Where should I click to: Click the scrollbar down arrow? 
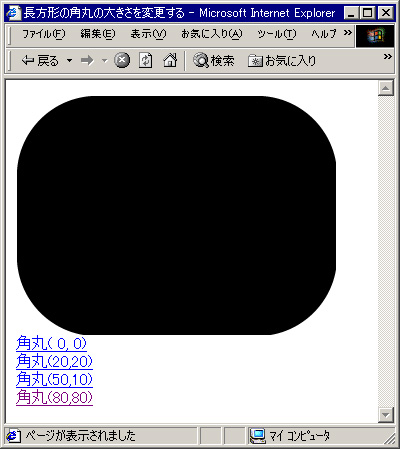coord(386,415)
